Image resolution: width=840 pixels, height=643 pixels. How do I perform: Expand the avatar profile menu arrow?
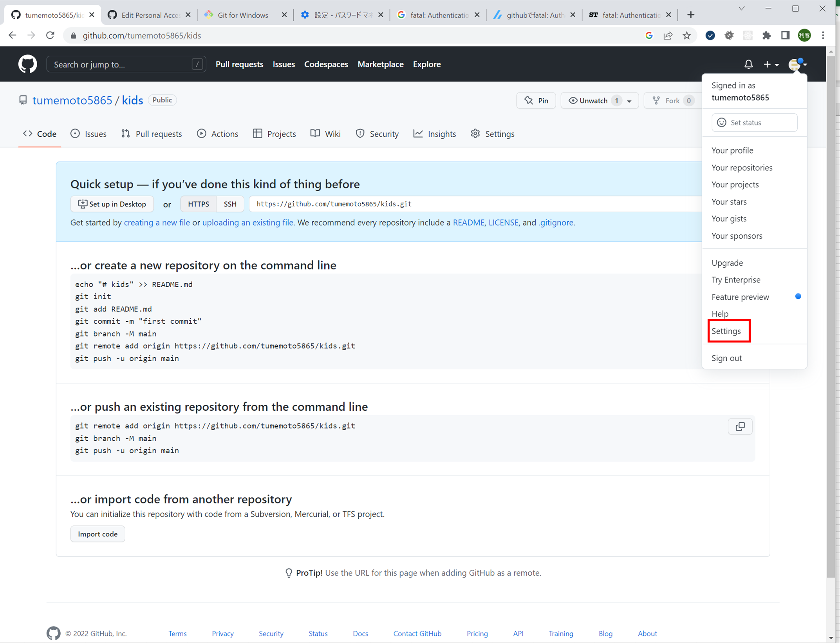pyautogui.click(x=804, y=65)
